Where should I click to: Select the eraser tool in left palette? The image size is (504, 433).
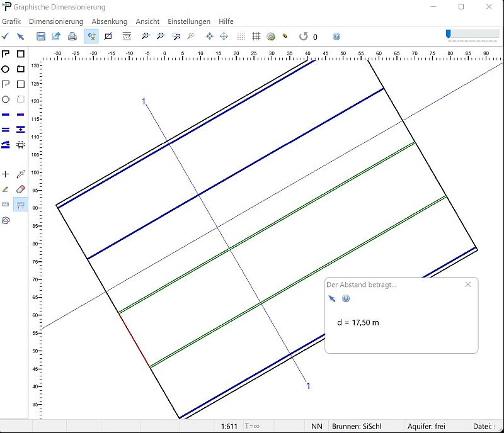[21, 189]
